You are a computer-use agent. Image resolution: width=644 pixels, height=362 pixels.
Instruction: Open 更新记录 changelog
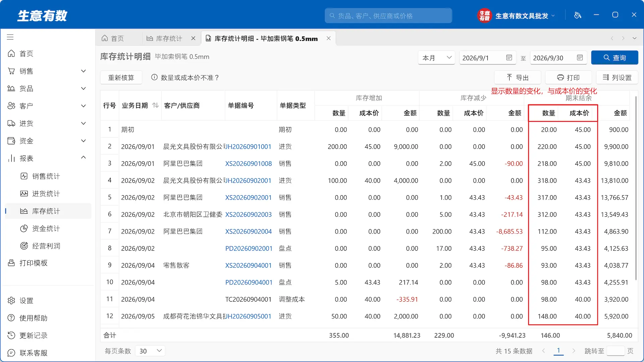(x=33, y=335)
